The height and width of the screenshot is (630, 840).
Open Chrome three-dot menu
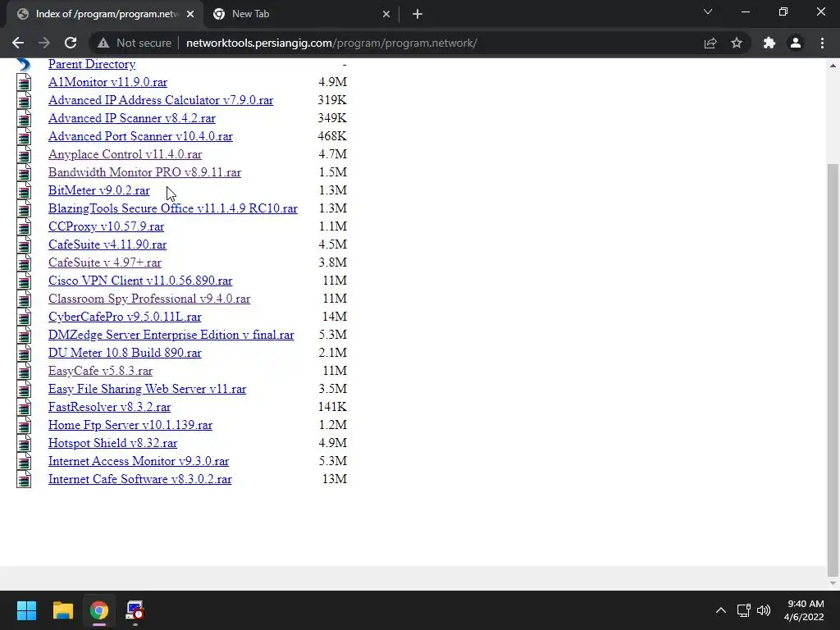[x=822, y=43]
